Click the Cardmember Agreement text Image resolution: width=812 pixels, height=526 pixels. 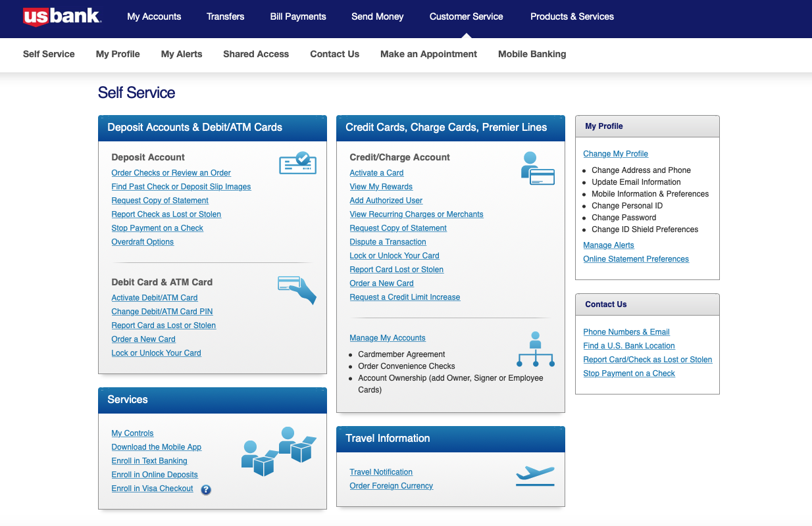pos(401,354)
